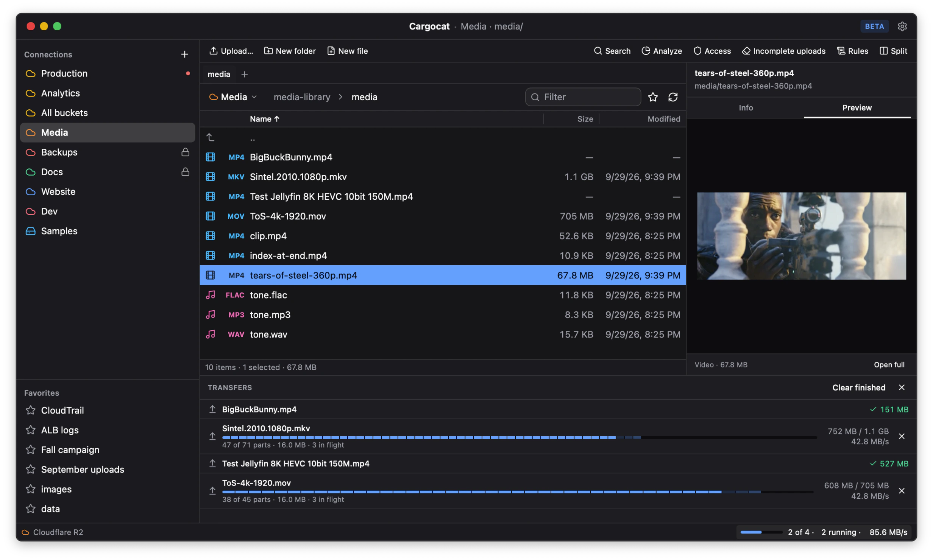Select the Preview tab
The width and height of the screenshot is (933, 560).
point(857,108)
